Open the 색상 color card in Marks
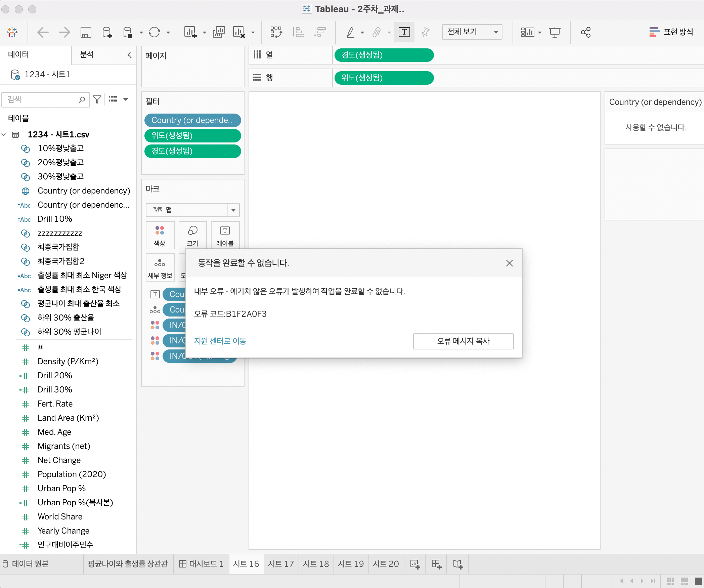 tap(160, 235)
